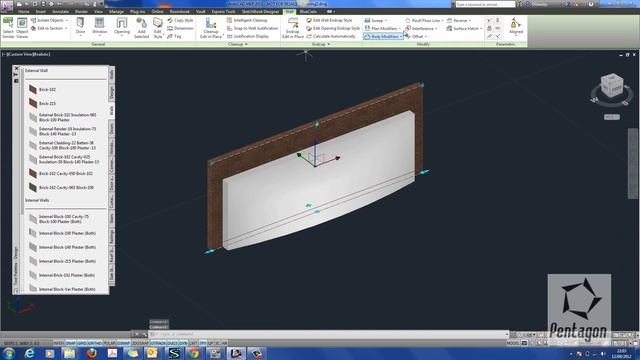Open the Edit in Section dropdown
640x360 pixels.
[49, 28]
